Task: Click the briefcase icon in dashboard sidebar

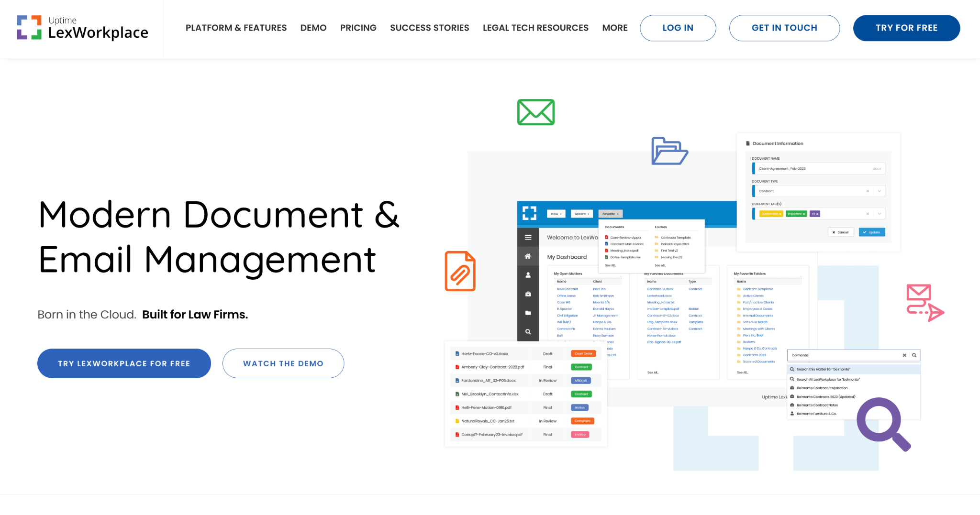Action: point(528,294)
